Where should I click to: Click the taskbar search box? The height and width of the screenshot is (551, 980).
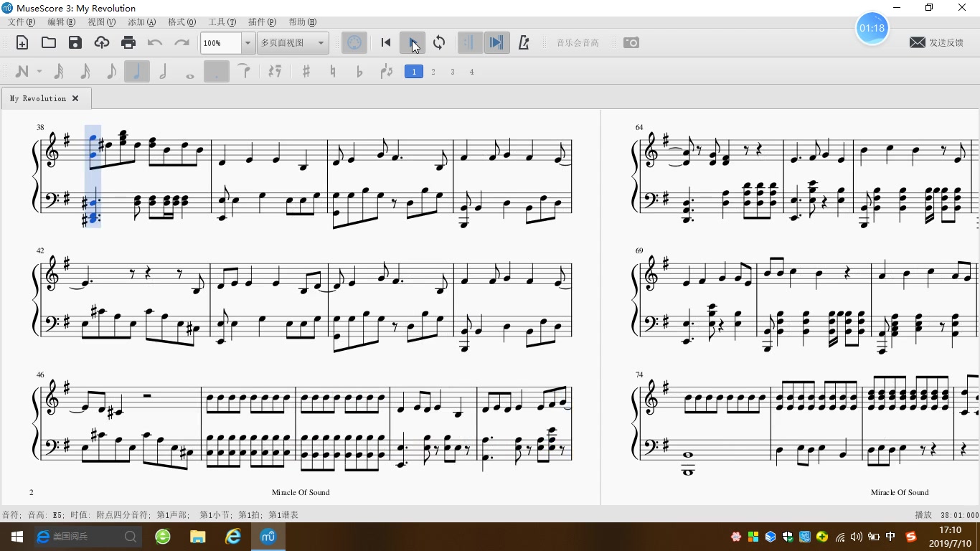(x=89, y=537)
